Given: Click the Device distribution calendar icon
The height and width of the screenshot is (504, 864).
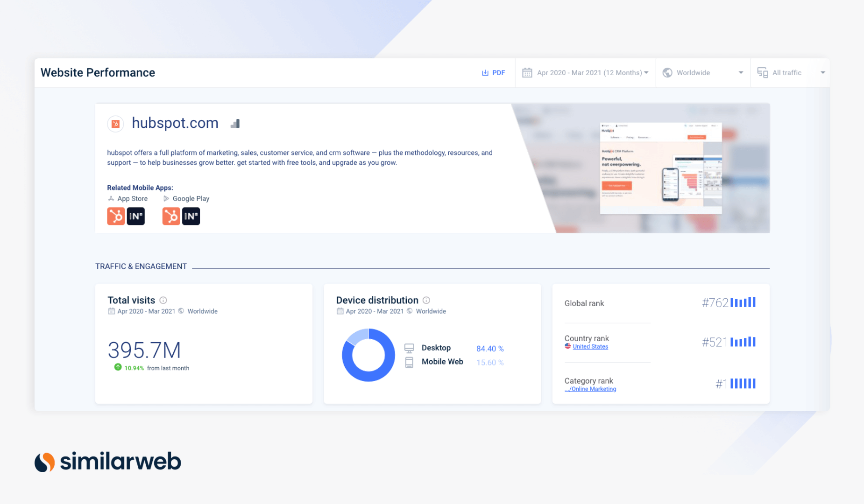Looking at the screenshot, I should pyautogui.click(x=340, y=311).
